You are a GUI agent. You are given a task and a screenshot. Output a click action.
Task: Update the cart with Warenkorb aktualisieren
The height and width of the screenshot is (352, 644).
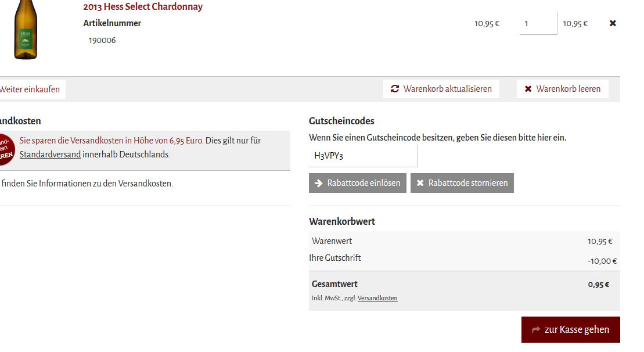click(441, 89)
